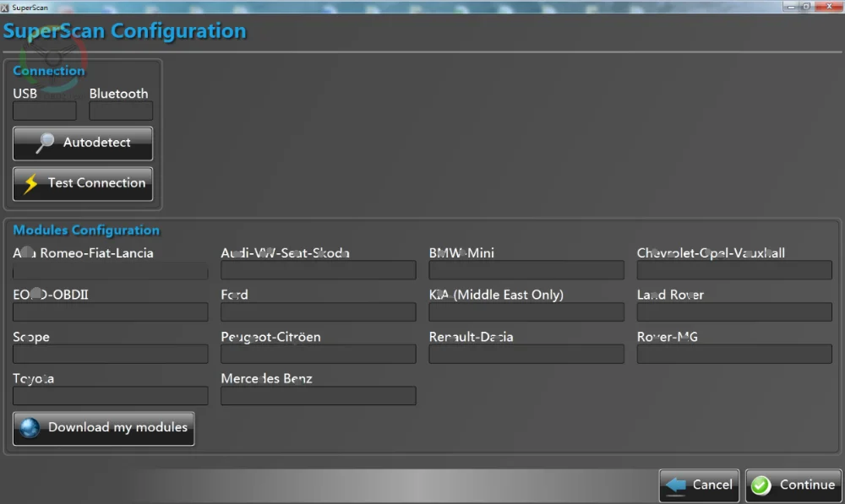Select the USB connection field

(45, 111)
